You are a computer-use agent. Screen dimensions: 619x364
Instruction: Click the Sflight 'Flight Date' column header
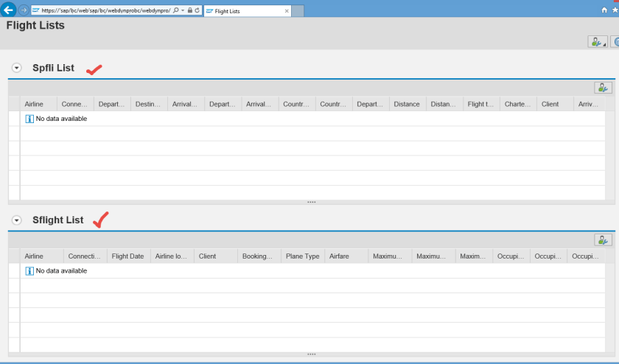(x=129, y=256)
